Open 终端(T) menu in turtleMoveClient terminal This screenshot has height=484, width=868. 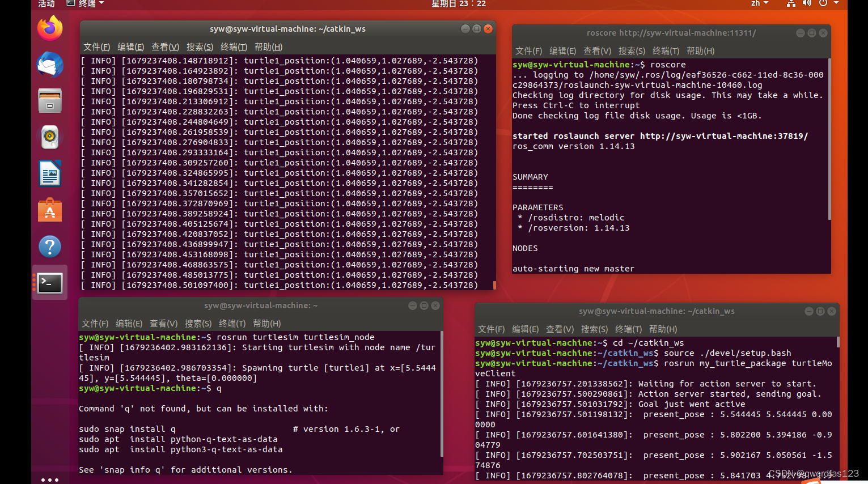click(x=628, y=329)
